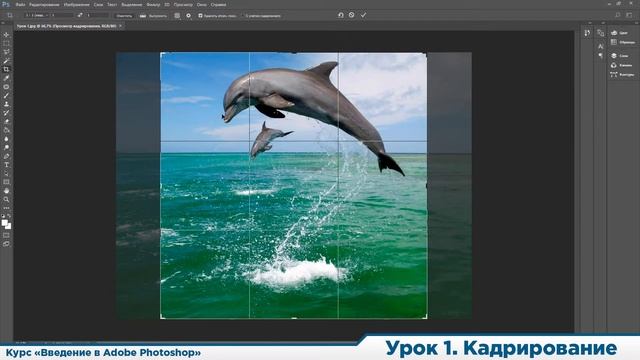Open the Слои (Layers) panel
The height and width of the screenshot is (360, 640).
pos(620,56)
